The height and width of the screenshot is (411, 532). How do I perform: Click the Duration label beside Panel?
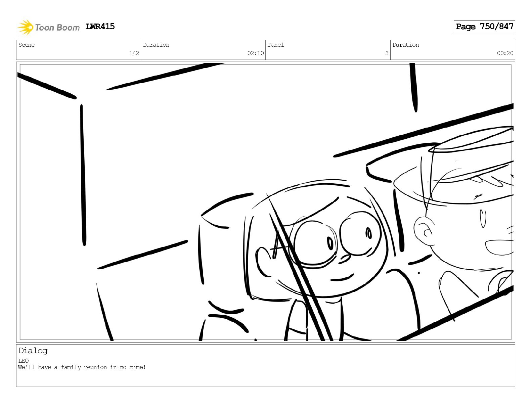406,45
